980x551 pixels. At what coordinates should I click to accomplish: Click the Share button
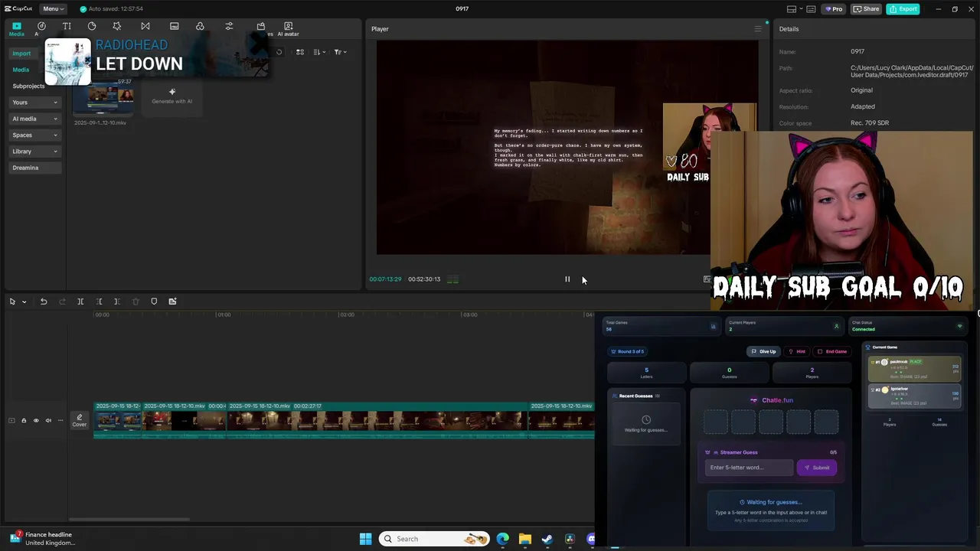[x=867, y=9]
